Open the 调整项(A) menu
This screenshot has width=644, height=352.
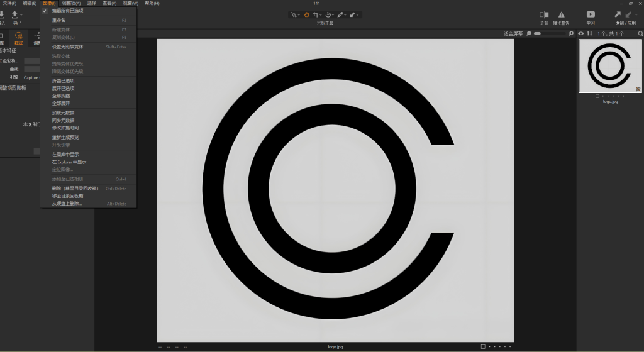tap(70, 3)
